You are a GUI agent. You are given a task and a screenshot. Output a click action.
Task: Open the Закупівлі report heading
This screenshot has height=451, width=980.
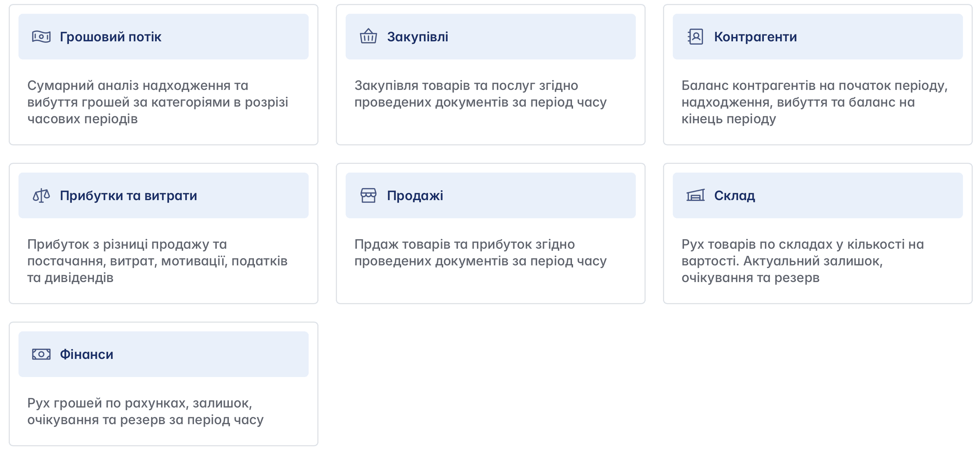coord(417,37)
